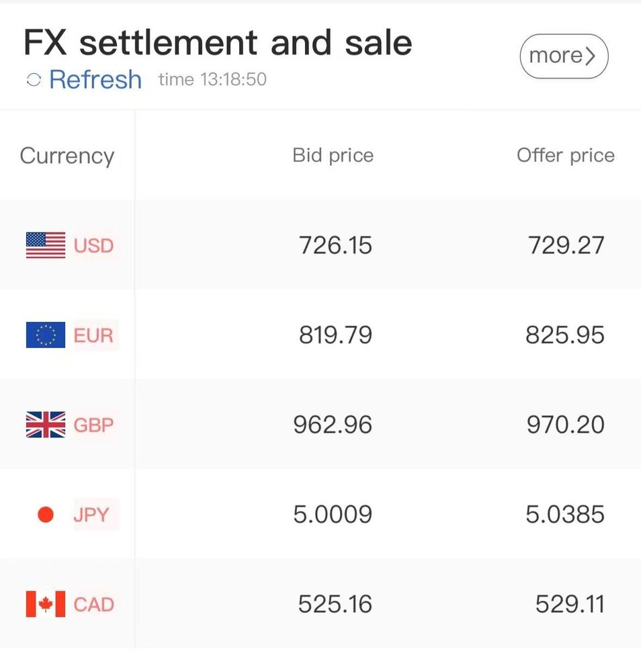Select the Currency column header
This screenshot has height=672, width=641.
[67, 156]
